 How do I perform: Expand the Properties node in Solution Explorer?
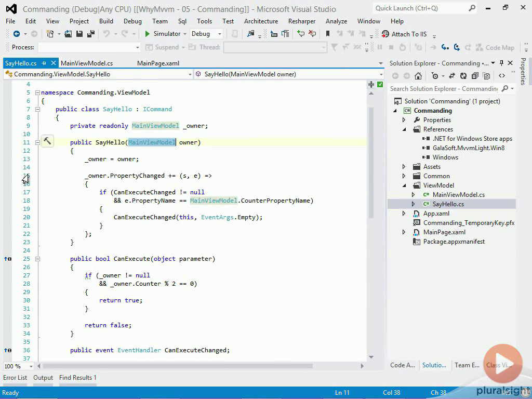tap(404, 120)
